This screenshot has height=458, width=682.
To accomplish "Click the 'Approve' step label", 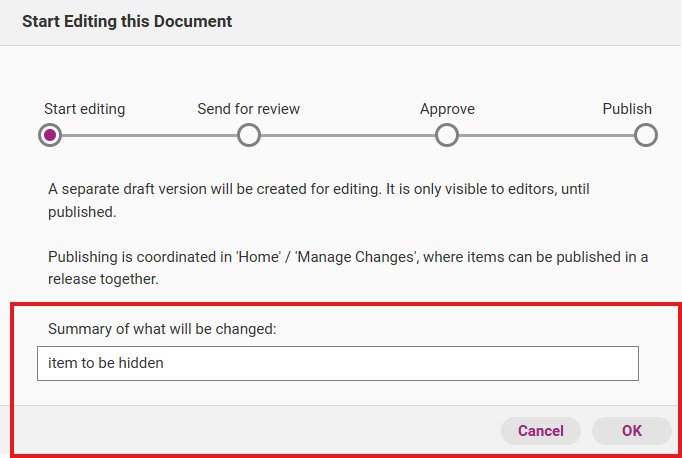I will click(x=447, y=109).
